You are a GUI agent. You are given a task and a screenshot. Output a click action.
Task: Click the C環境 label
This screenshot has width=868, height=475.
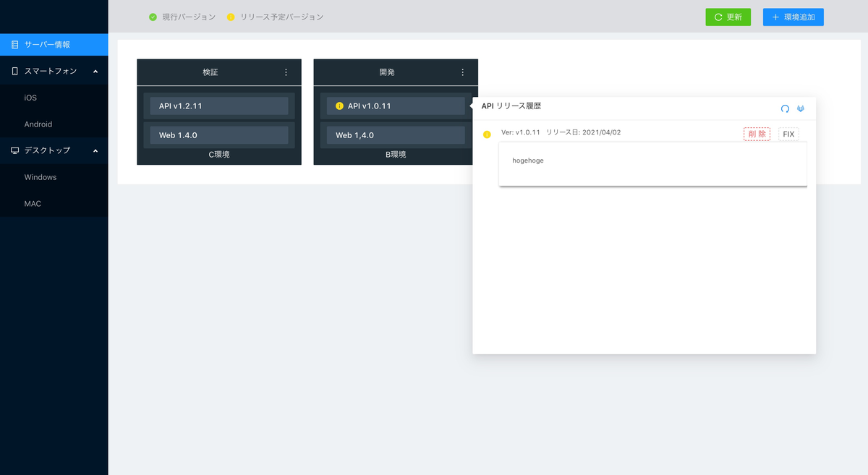tap(219, 155)
